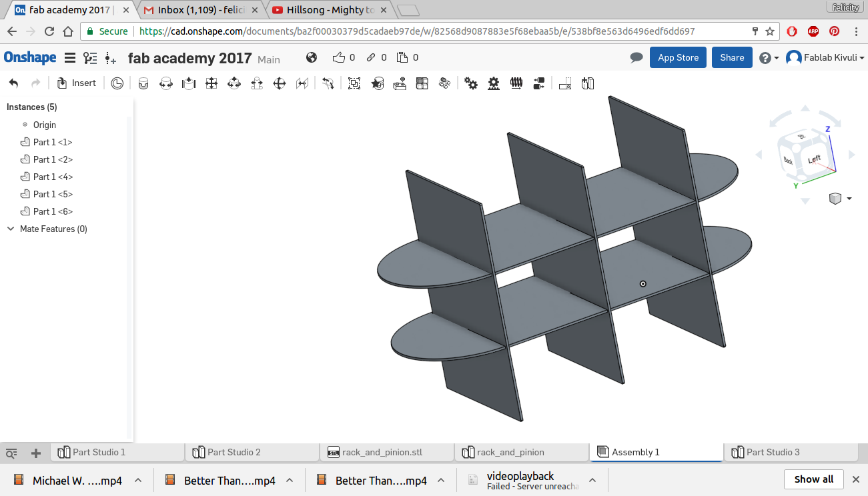The height and width of the screenshot is (496, 868).
Task: Select the Named positions toolbar icon
Action: click(565, 83)
